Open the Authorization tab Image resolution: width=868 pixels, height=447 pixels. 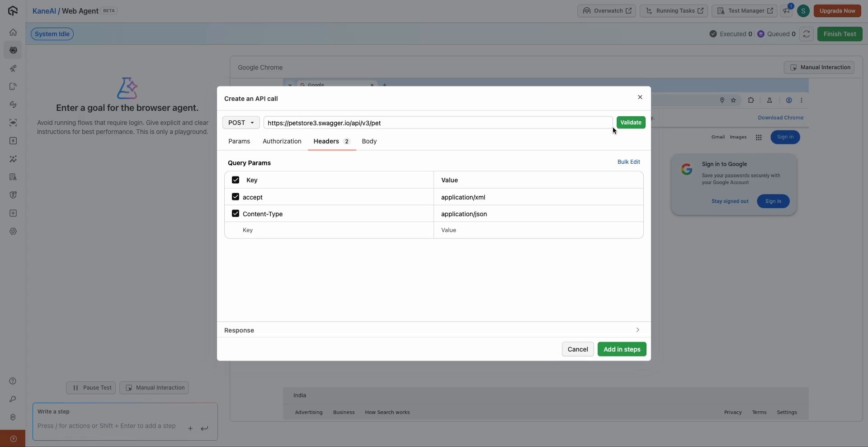[x=282, y=141]
